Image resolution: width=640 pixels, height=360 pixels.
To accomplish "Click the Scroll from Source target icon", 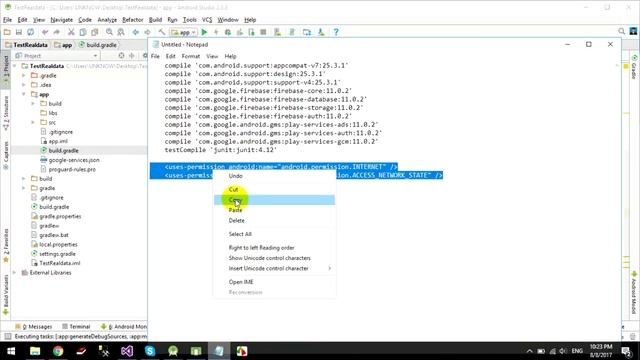I will (121, 56).
